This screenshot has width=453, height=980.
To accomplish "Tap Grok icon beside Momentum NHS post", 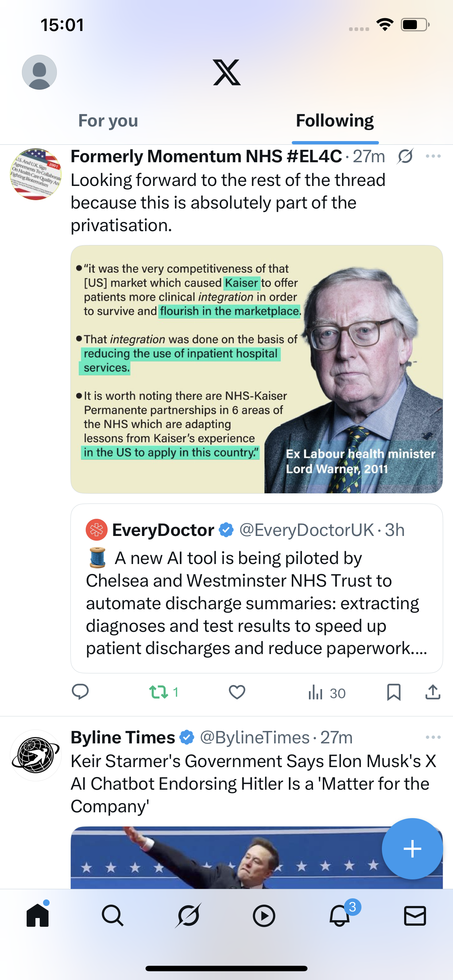I will click(405, 156).
